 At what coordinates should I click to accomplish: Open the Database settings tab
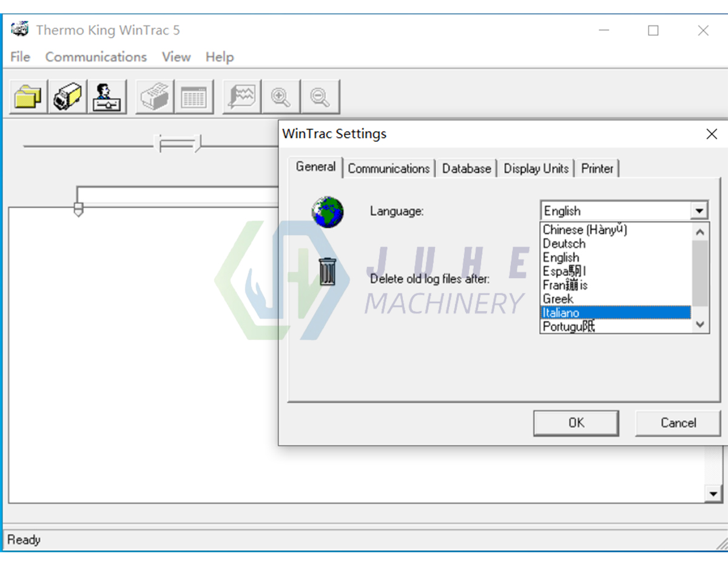[x=467, y=169]
